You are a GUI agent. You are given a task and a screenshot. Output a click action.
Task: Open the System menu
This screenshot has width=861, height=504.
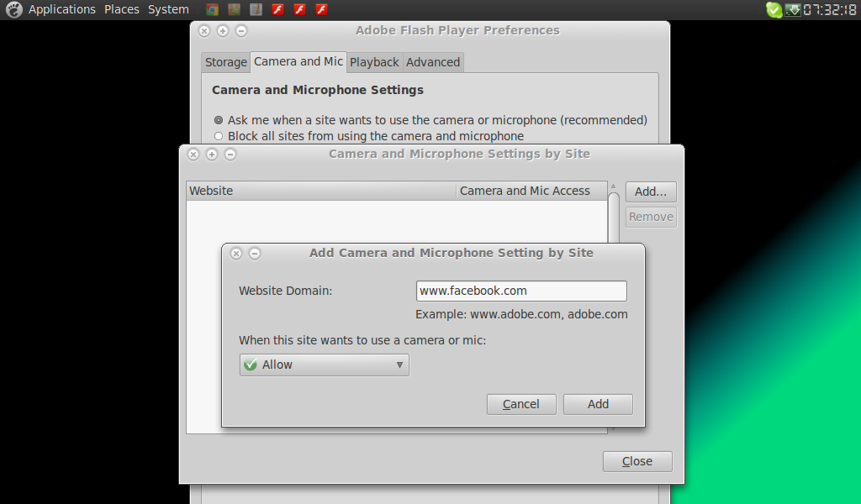[x=168, y=9]
